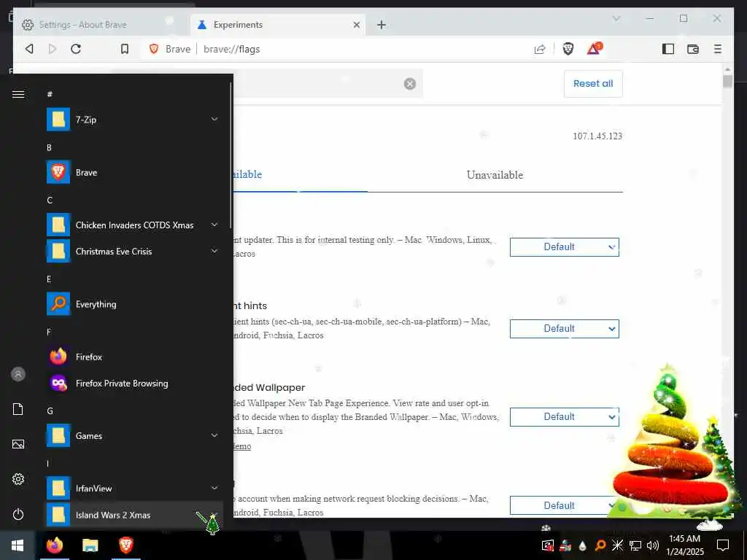Viewport: 747px width, 560px height.
Task: Expand the IrfanView folder in Start menu
Action: click(133, 488)
